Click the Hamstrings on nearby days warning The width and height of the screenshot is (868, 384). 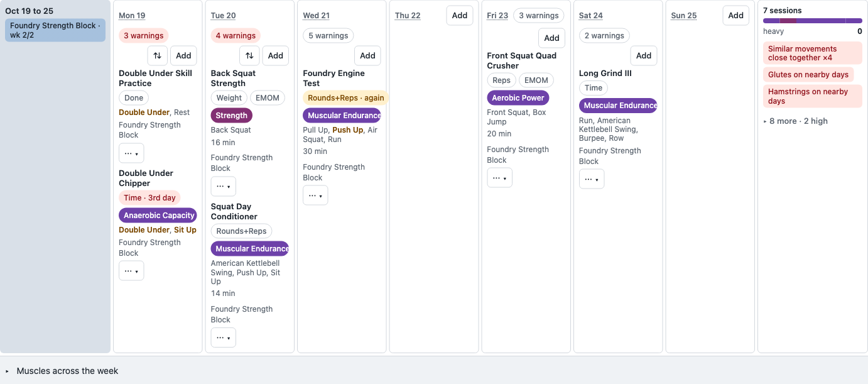coord(813,96)
